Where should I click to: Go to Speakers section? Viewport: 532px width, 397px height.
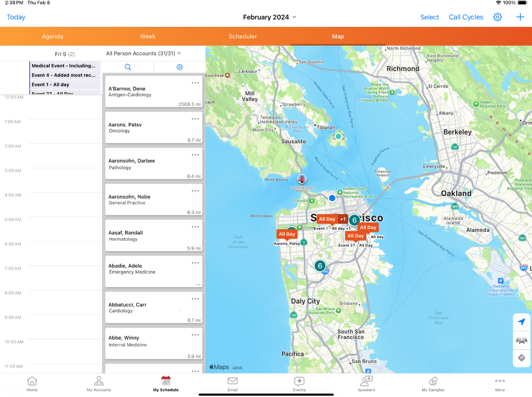click(366, 383)
